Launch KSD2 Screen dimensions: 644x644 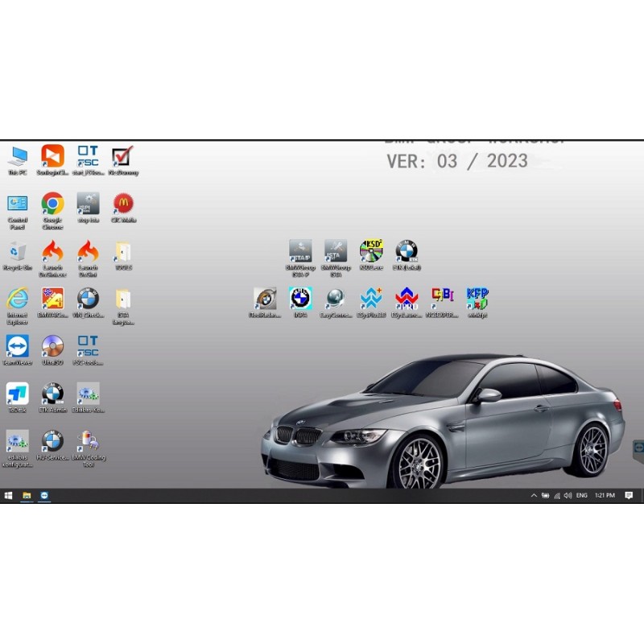coord(371,250)
